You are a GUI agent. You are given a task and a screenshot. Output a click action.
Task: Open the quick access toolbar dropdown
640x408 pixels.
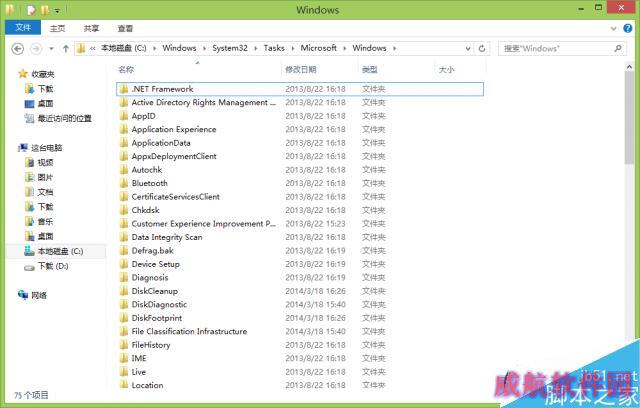point(58,10)
